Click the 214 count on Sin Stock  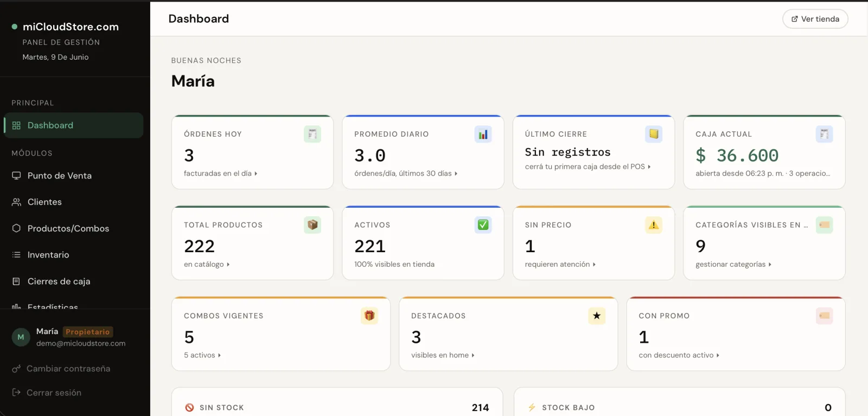[480, 407]
